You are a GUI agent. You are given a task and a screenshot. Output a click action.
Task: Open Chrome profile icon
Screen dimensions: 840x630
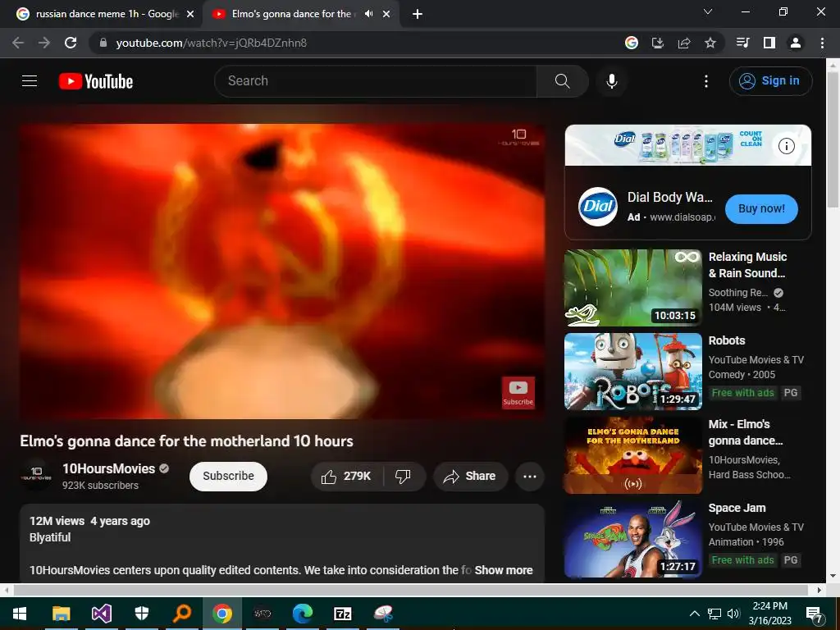click(x=796, y=43)
